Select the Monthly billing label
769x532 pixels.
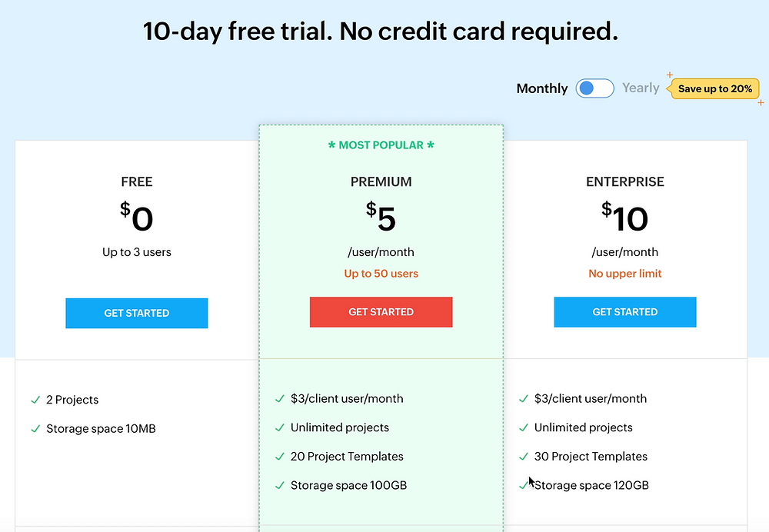[542, 88]
